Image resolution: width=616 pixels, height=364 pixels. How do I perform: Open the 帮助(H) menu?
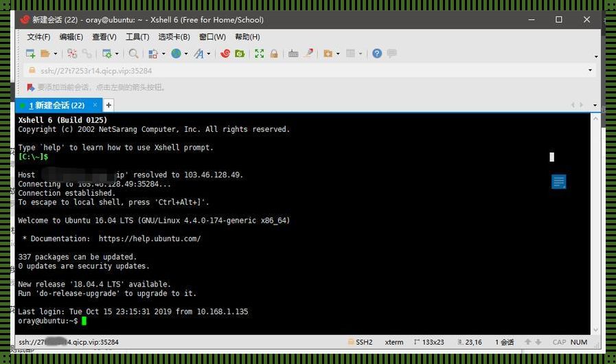tap(247, 37)
